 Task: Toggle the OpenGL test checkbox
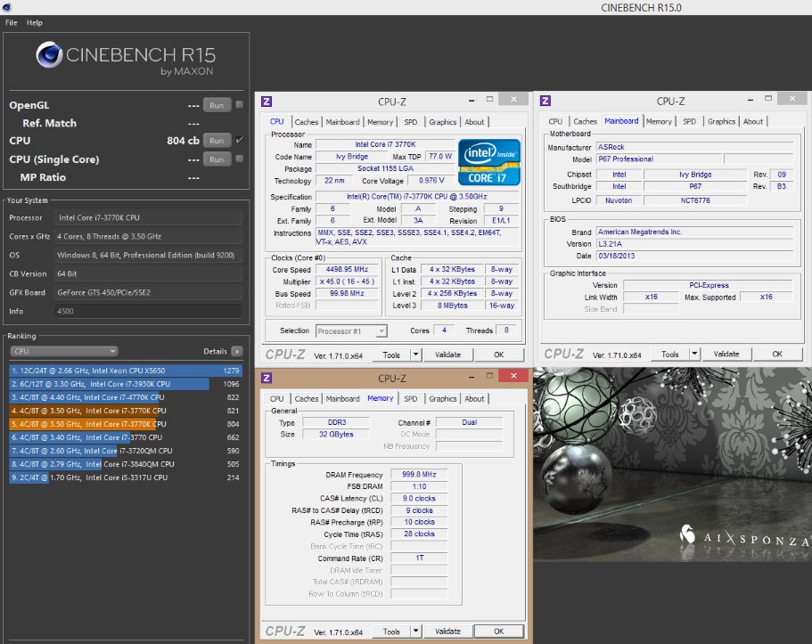[239, 104]
